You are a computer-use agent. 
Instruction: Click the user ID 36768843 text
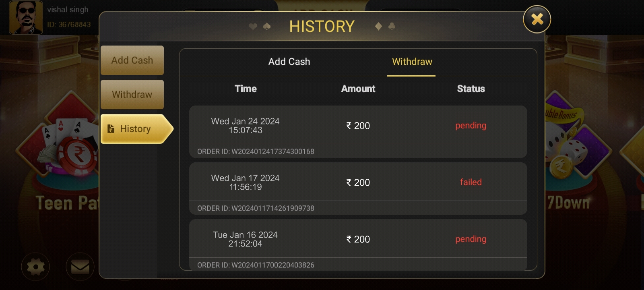click(x=69, y=25)
